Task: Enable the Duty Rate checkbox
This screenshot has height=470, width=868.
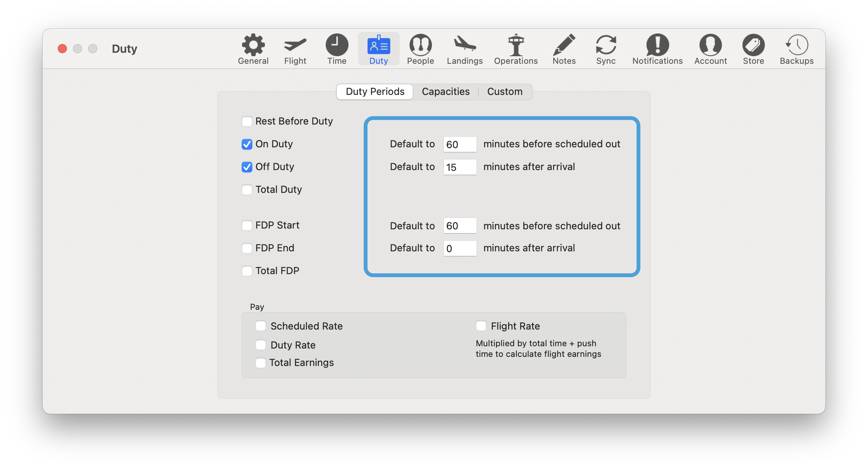Action: pos(261,345)
